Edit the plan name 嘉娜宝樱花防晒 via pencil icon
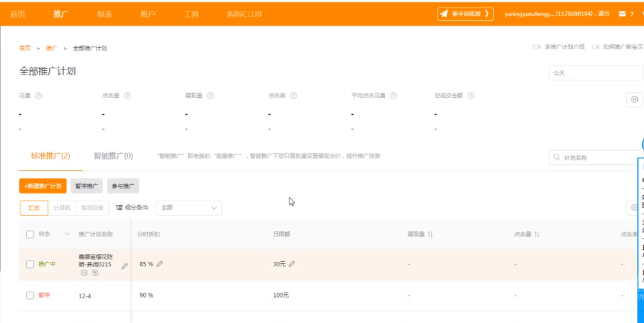Image resolution: width=644 pixels, height=323 pixels. pos(124,265)
